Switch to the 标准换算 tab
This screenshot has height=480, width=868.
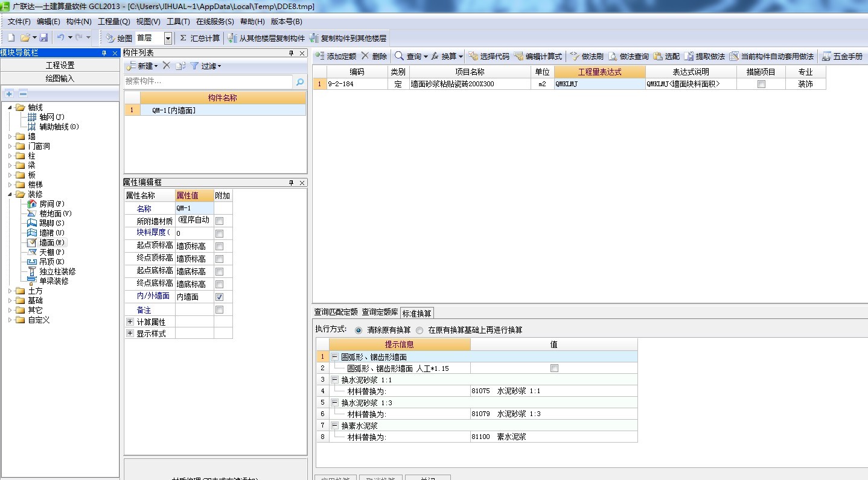tap(417, 313)
